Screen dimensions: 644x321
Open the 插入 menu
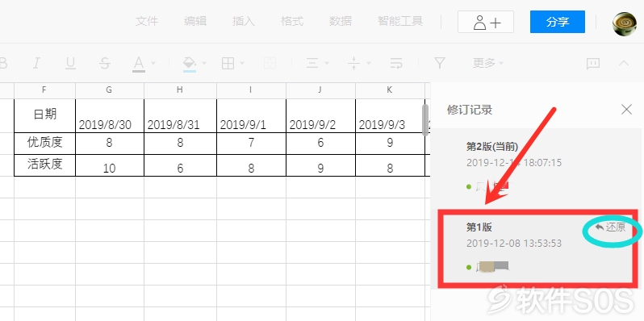[244, 21]
